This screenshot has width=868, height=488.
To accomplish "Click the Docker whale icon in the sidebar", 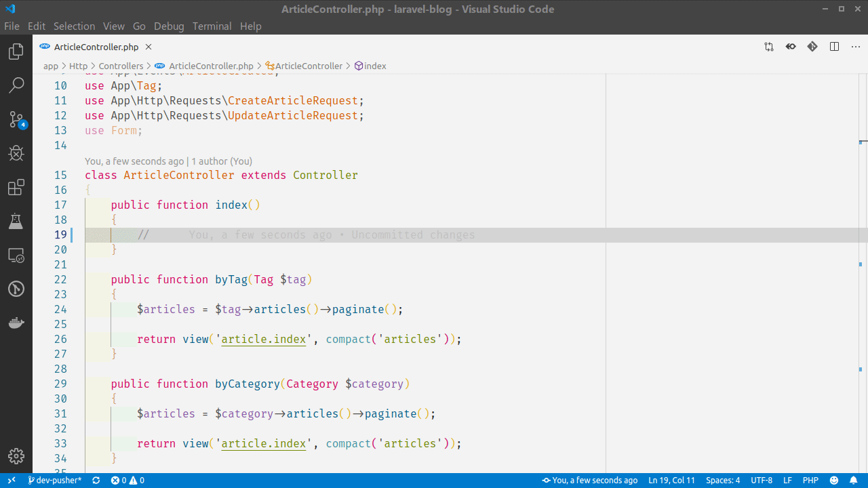I will tap(16, 323).
